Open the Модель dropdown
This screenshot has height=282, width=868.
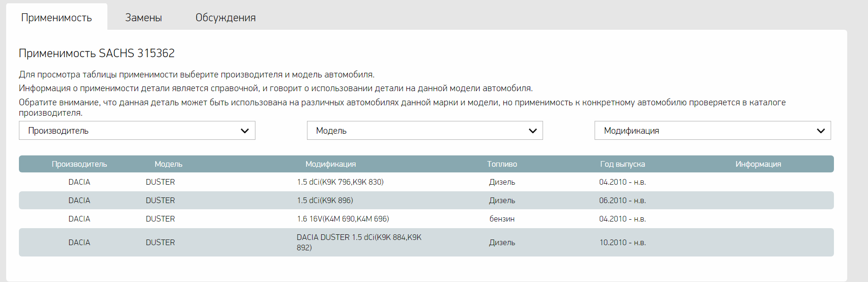click(x=425, y=130)
